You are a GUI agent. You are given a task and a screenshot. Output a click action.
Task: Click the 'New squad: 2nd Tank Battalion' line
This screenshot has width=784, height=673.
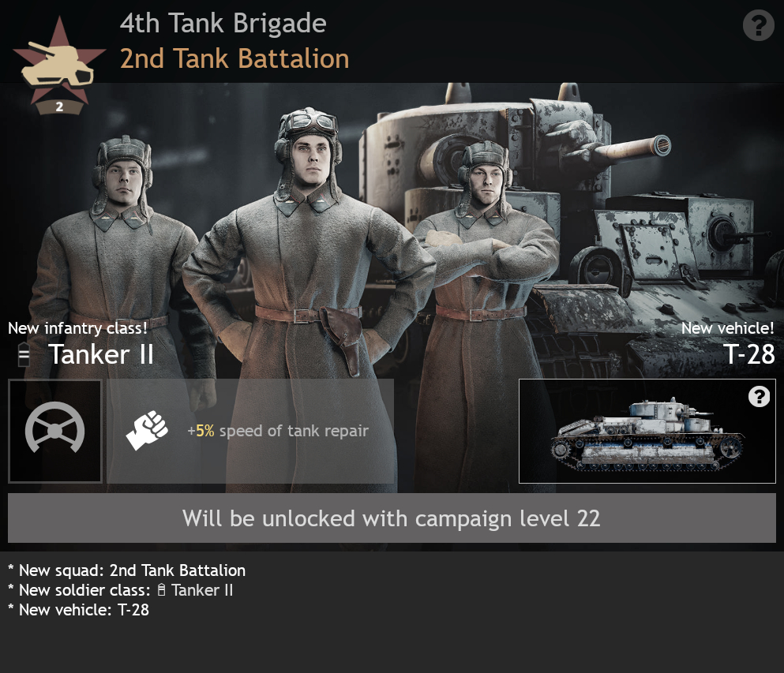[127, 570]
